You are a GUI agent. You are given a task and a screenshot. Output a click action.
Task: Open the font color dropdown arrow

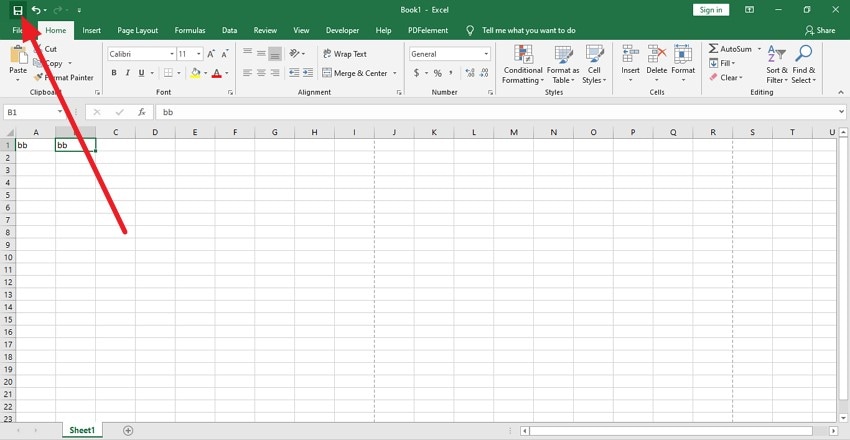(227, 73)
